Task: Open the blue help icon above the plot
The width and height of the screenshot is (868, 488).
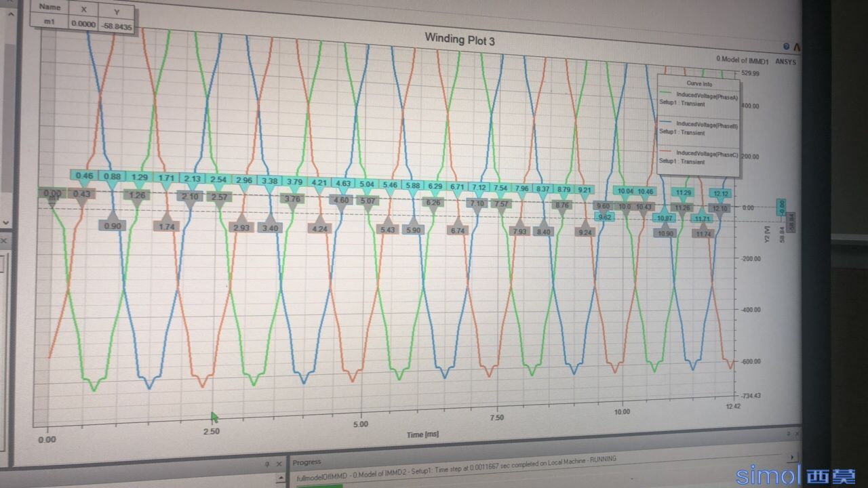Action: (x=786, y=47)
